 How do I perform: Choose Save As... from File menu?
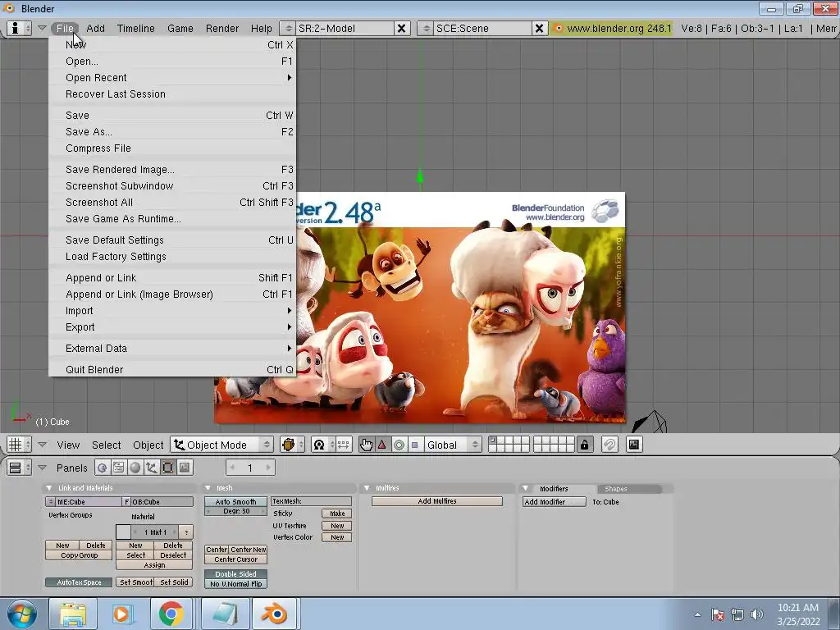click(x=172, y=132)
